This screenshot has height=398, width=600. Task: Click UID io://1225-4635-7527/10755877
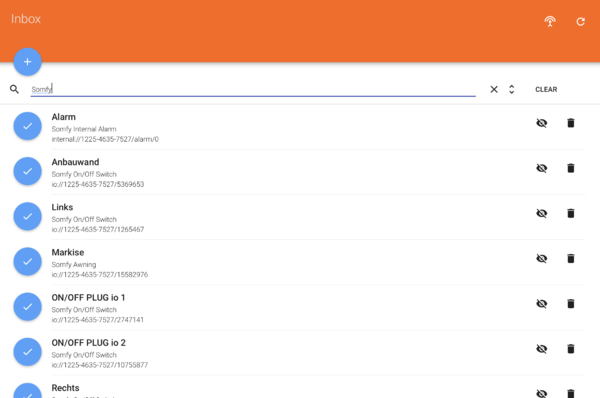[100, 365]
